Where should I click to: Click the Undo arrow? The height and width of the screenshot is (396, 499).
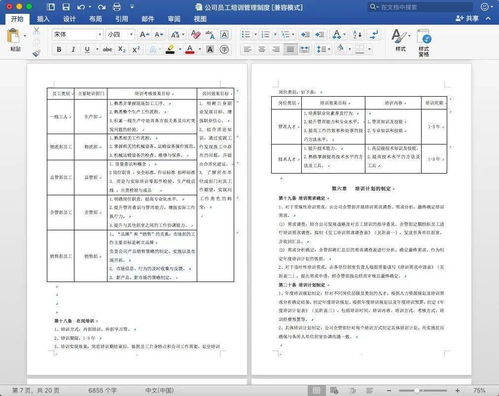tap(81, 7)
